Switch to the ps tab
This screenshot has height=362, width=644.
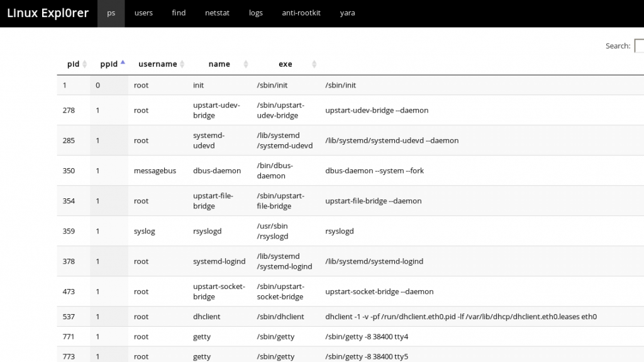pyautogui.click(x=111, y=13)
